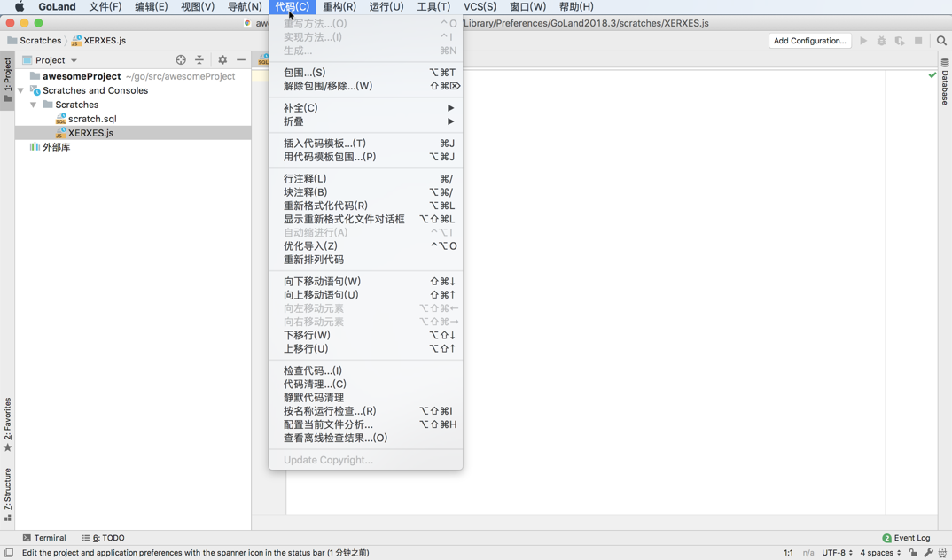This screenshot has height=560, width=952.
Task: Open the 重构(R) menu
Action: [339, 7]
